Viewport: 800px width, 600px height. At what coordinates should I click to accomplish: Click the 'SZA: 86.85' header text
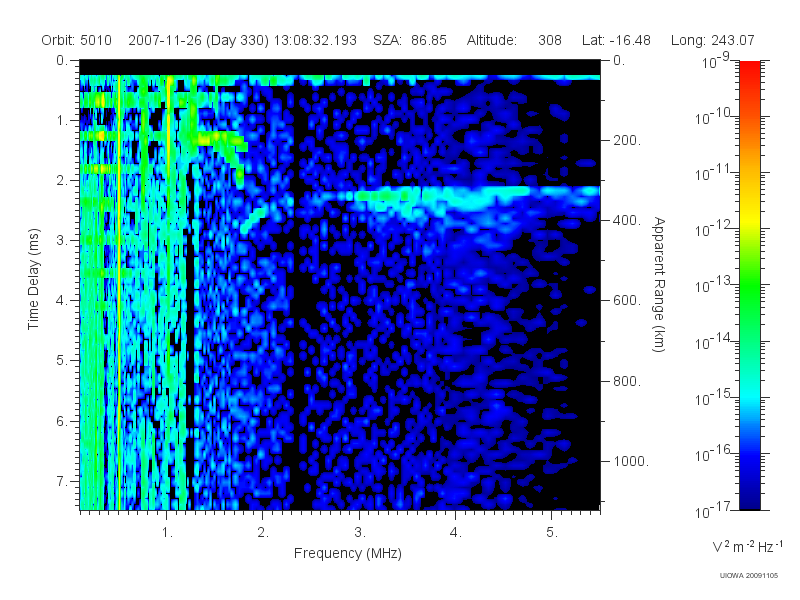pyautogui.click(x=410, y=40)
